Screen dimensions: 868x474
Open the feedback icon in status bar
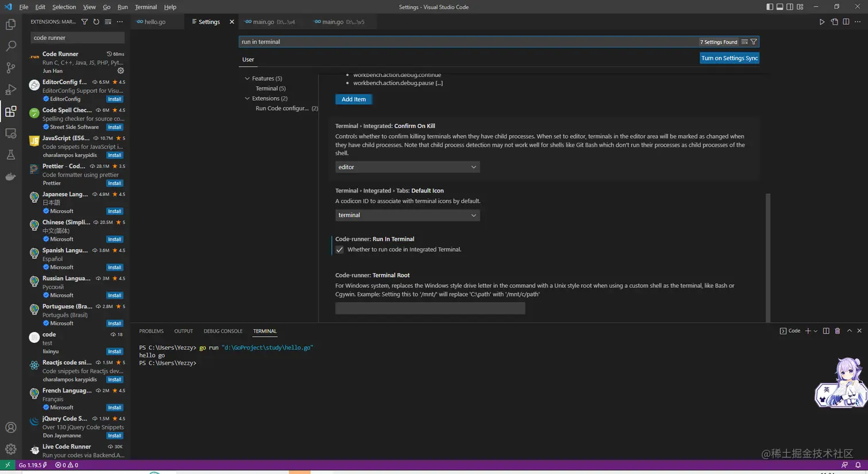(x=844, y=465)
